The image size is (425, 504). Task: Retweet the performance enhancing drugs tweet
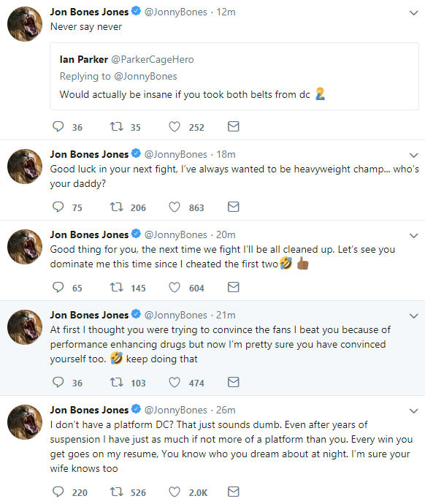pyautogui.click(x=116, y=383)
